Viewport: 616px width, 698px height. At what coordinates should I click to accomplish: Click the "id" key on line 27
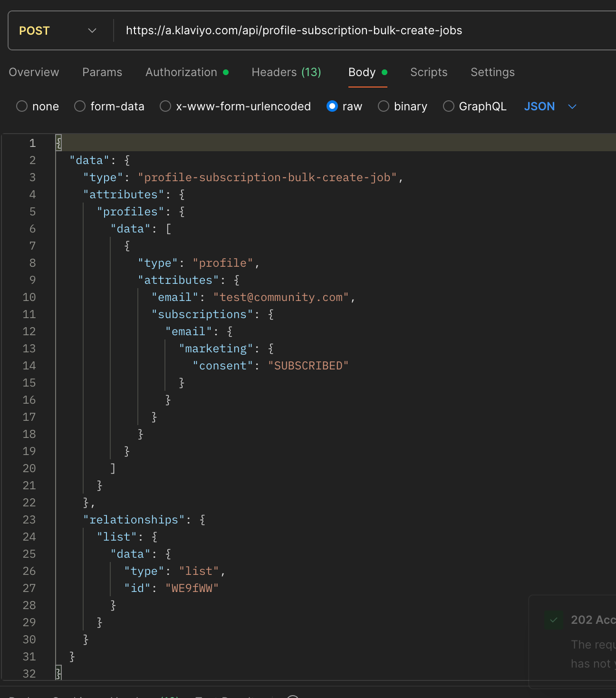(137, 588)
